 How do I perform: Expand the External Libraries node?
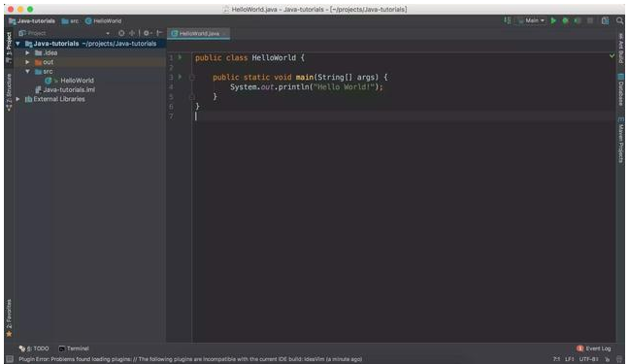17,99
